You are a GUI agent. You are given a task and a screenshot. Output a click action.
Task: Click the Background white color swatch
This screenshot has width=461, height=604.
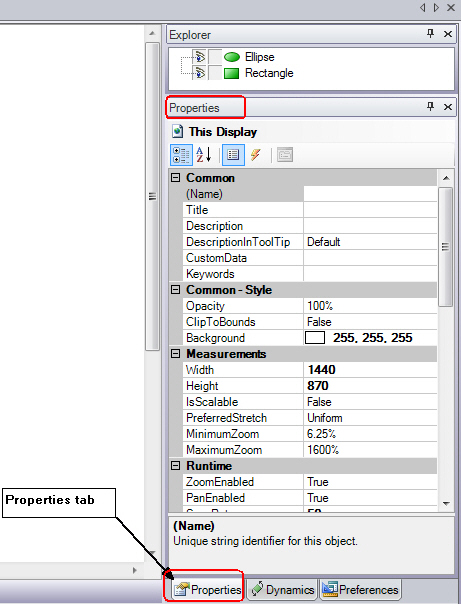tap(315, 338)
